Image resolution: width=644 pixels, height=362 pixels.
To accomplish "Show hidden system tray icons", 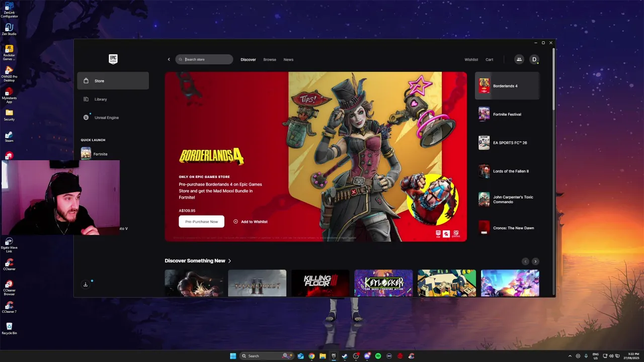I will [x=570, y=356].
